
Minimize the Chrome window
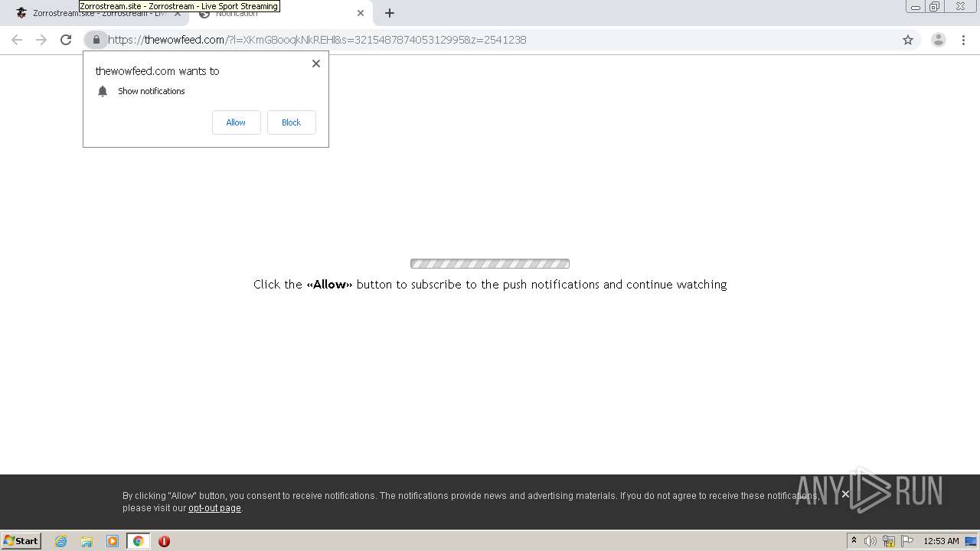click(916, 7)
